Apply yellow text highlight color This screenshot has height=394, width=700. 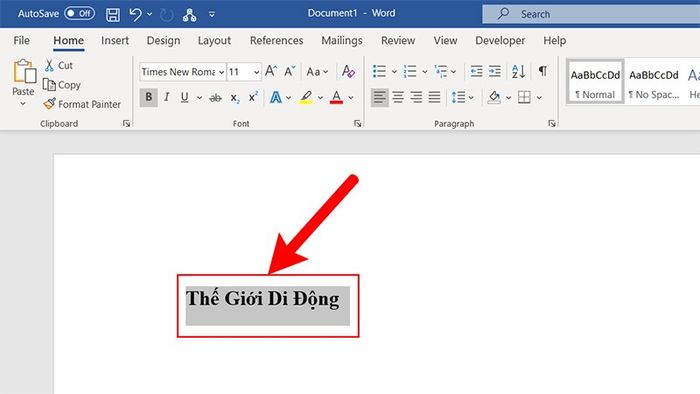pyautogui.click(x=306, y=98)
